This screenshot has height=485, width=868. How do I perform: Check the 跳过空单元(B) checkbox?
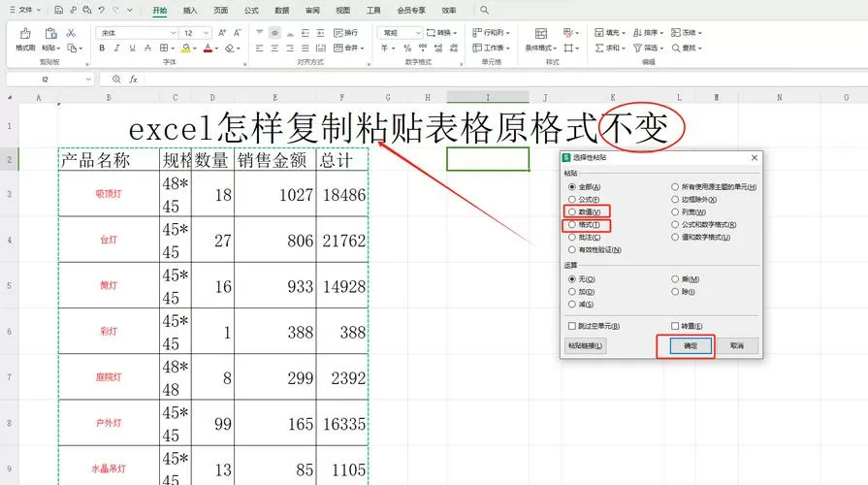pos(572,326)
